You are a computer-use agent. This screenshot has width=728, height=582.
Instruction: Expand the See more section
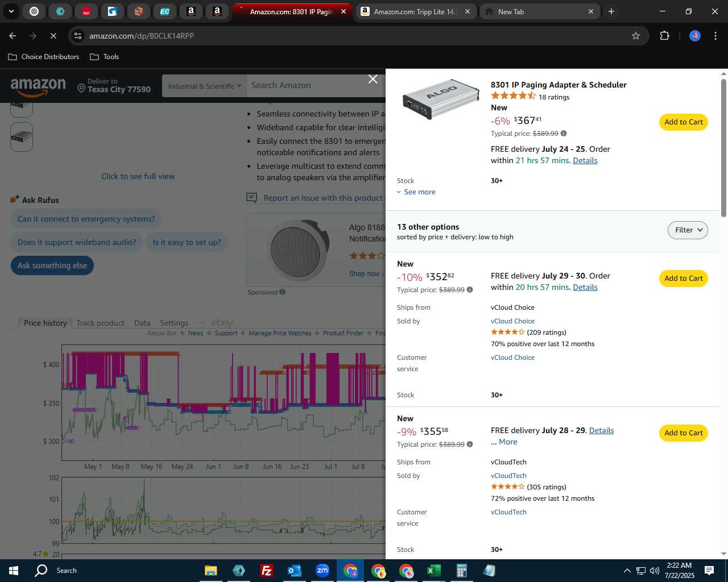click(x=416, y=192)
